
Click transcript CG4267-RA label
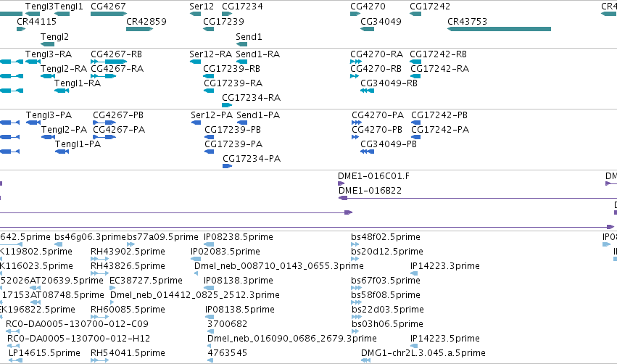click(117, 68)
